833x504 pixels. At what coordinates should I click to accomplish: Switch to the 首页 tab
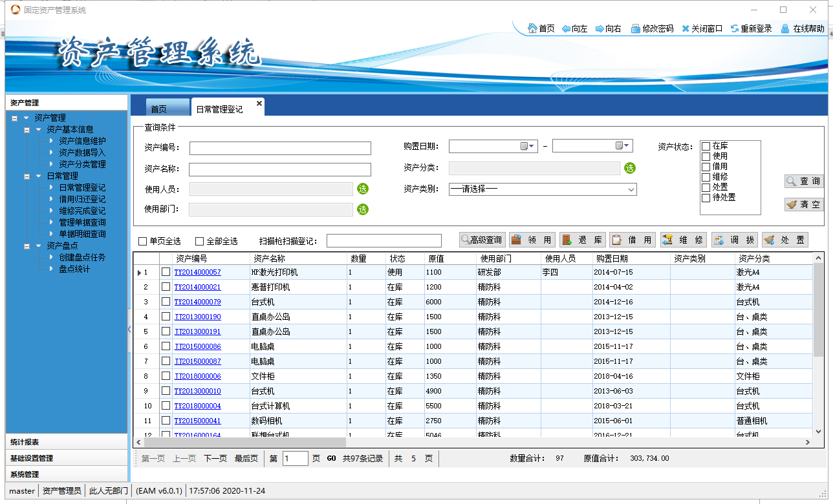tap(159, 109)
